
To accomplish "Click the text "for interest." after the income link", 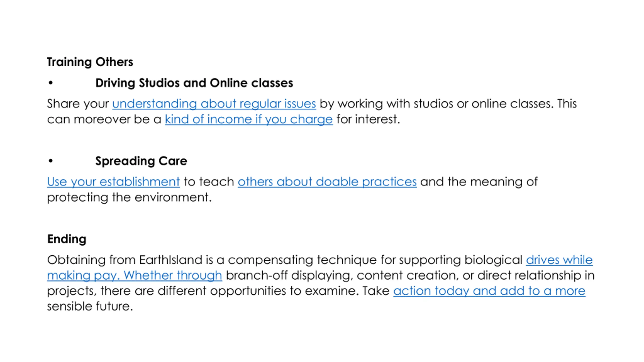I will pos(368,119).
